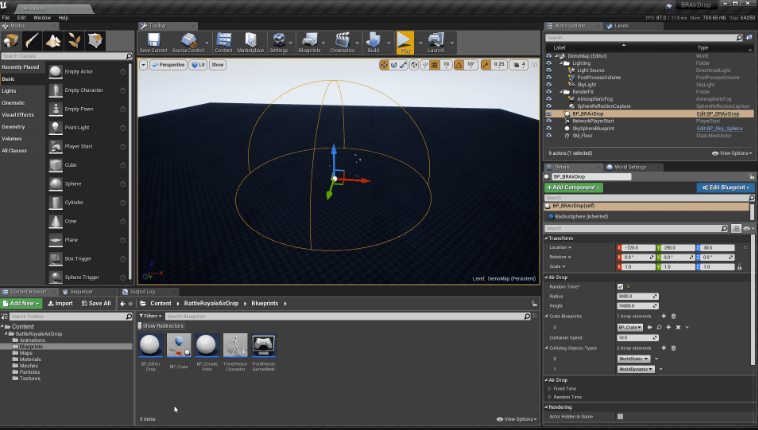Open the File menu

pos(6,18)
